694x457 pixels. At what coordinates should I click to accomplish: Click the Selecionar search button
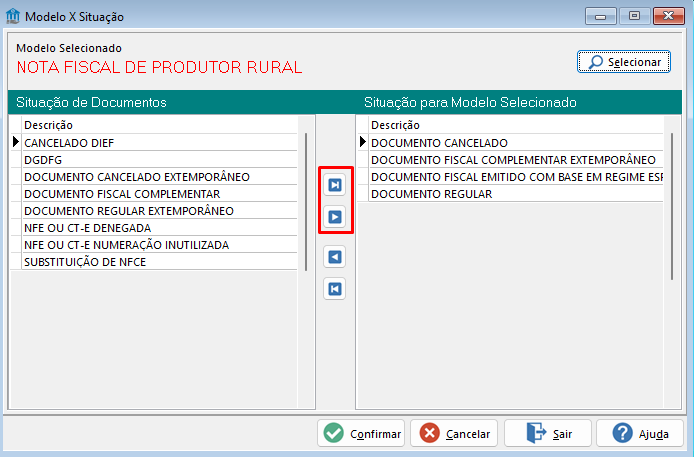(x=624, y=61)
